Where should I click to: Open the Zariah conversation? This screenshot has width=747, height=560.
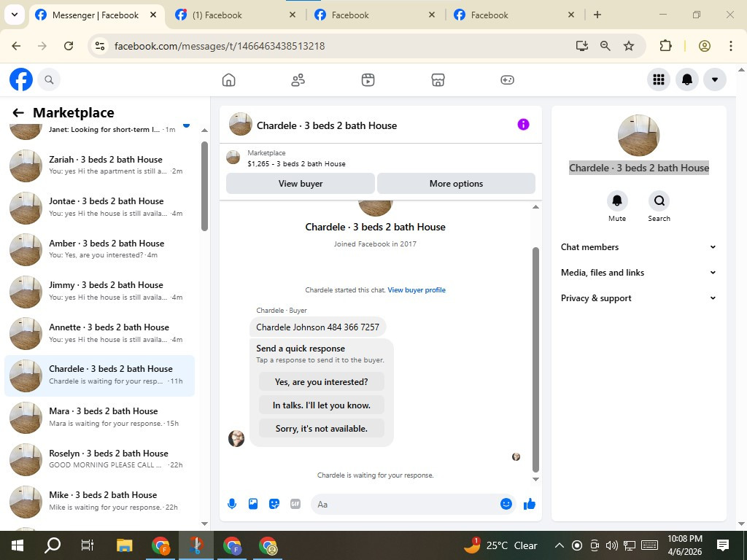coord(99,166)
